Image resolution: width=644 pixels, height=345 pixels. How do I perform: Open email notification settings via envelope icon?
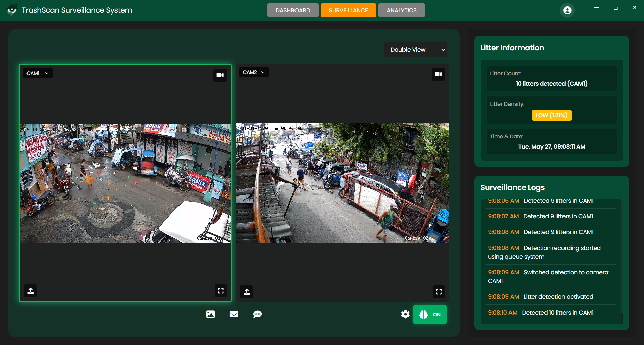[x=234, y=314]
